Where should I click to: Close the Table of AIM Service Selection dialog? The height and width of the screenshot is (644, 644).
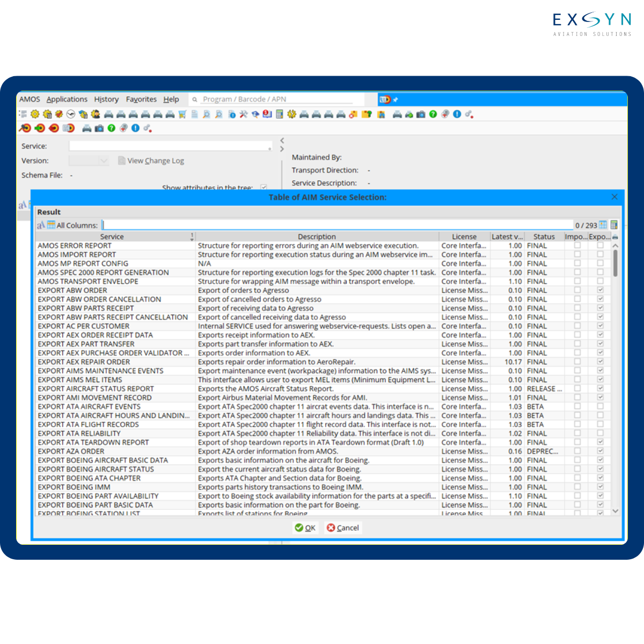pos(614,197)
